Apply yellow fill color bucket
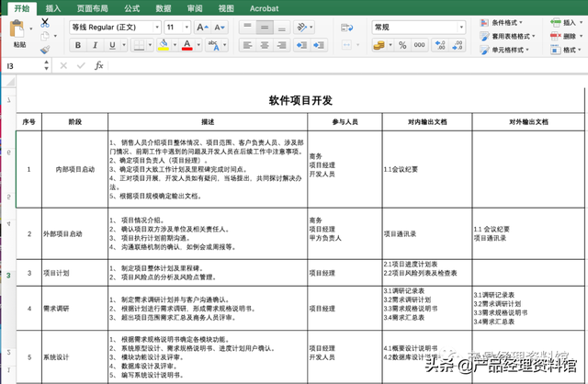 [x=164, y=45]
